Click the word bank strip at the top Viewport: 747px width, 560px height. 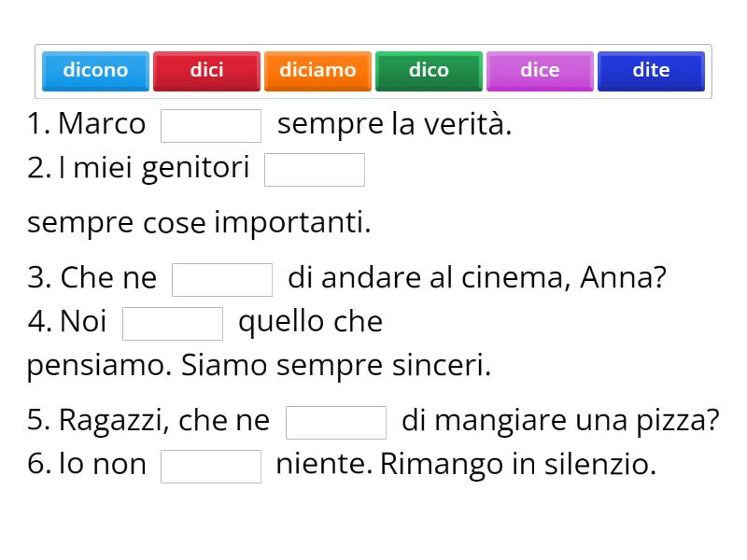373,70
